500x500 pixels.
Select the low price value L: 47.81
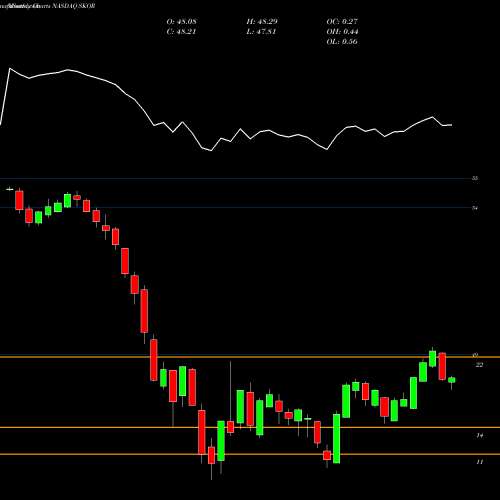(261, 32)
